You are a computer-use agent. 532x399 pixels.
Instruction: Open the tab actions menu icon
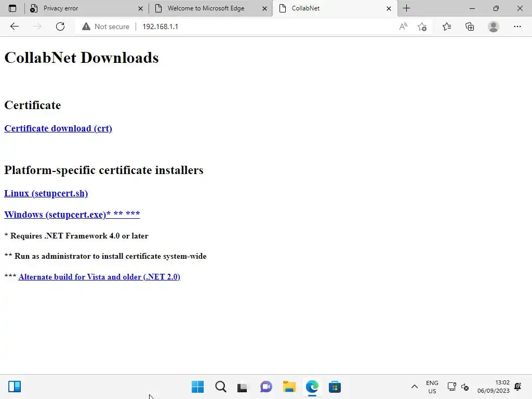click(12, 8)
